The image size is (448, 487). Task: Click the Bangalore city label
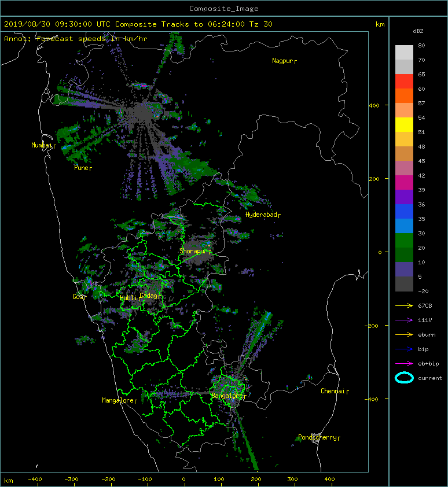click(x=227, y=396)
